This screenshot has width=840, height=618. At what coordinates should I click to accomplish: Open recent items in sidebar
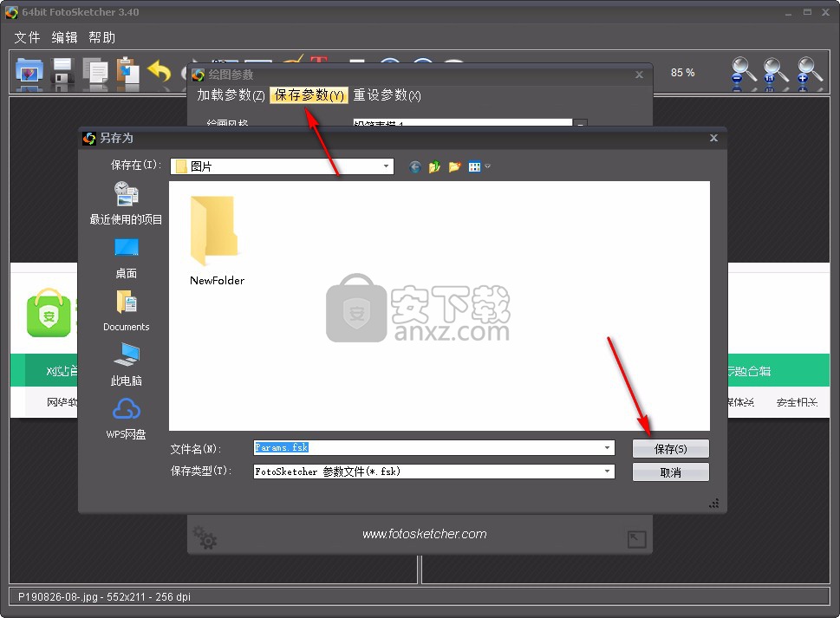[126, 204]
